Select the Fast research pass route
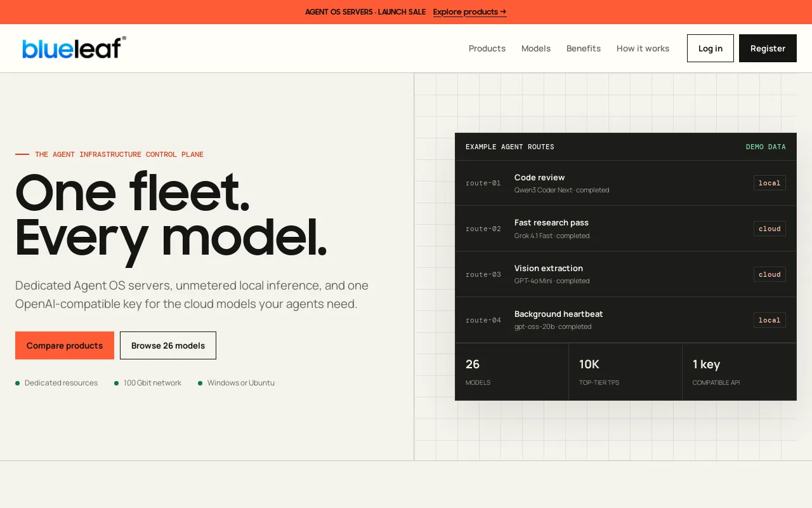 coord(625,229)
